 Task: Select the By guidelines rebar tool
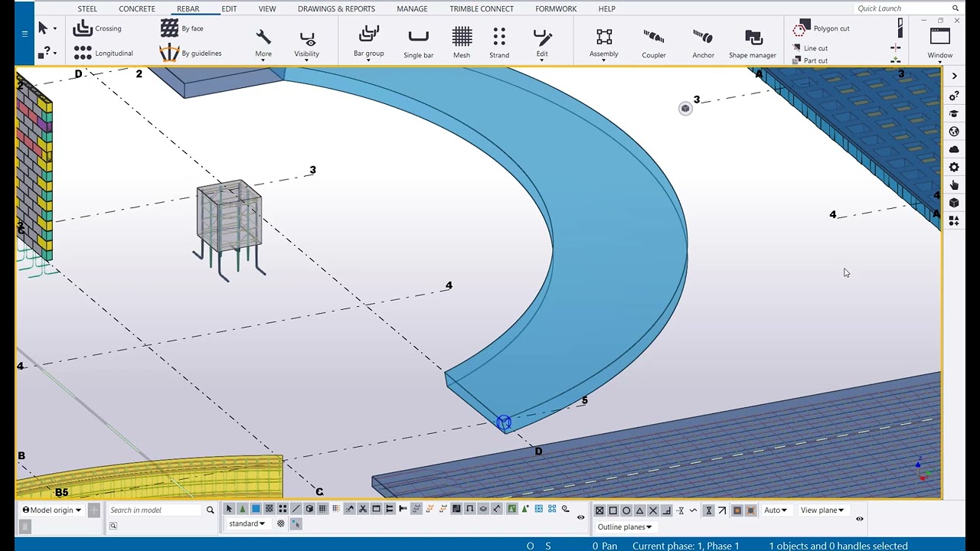[191, 54]
